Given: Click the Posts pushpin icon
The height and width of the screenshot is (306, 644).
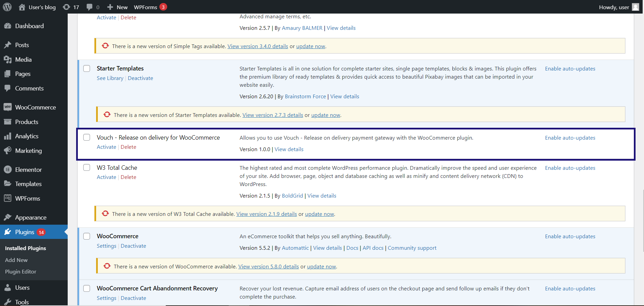Looking at the screenshot, I should click(x=7, y=45).
